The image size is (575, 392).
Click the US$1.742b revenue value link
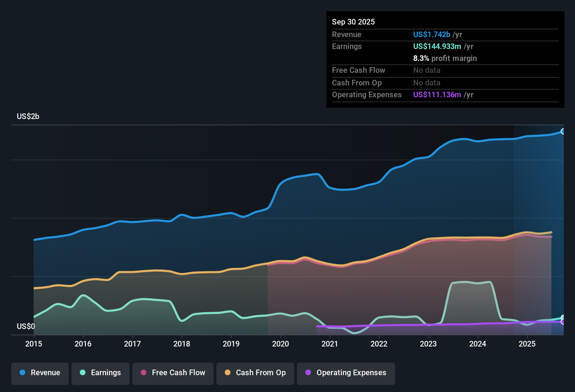coord(431,34)
